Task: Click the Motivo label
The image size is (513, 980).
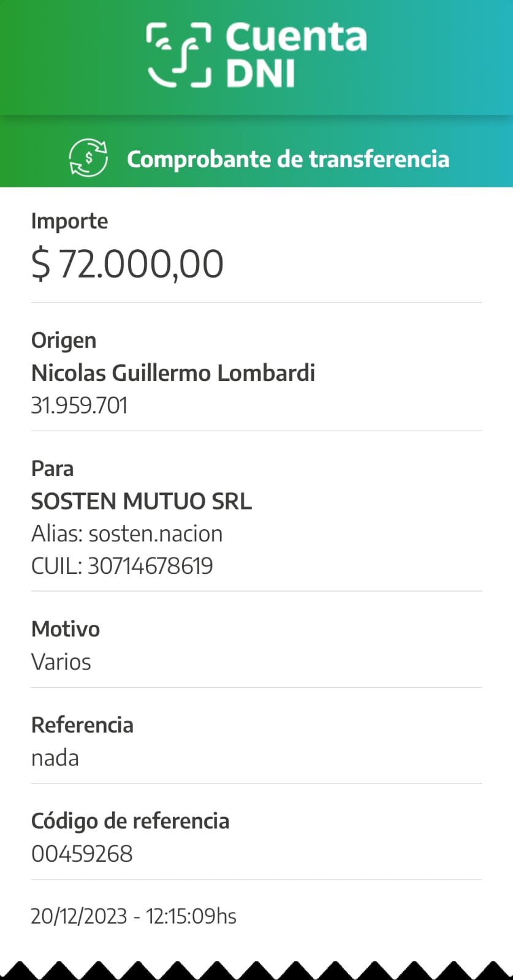Action: pyautogui.click(x=66, y=629)
